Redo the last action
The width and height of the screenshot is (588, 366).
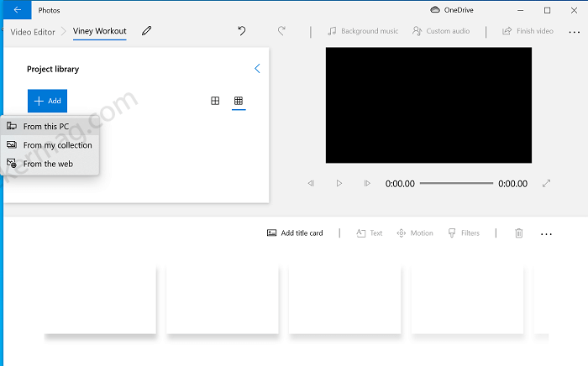pyautogui.click(x=281, y=31)
